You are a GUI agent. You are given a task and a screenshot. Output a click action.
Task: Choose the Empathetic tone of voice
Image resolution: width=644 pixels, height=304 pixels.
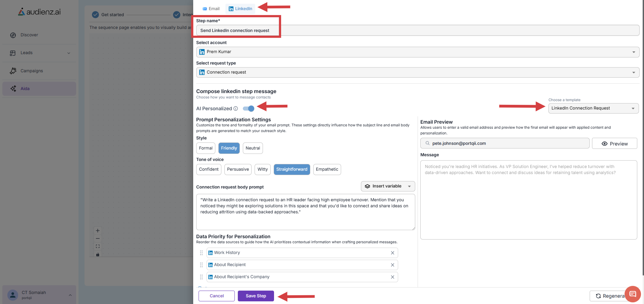click(327, 169)
